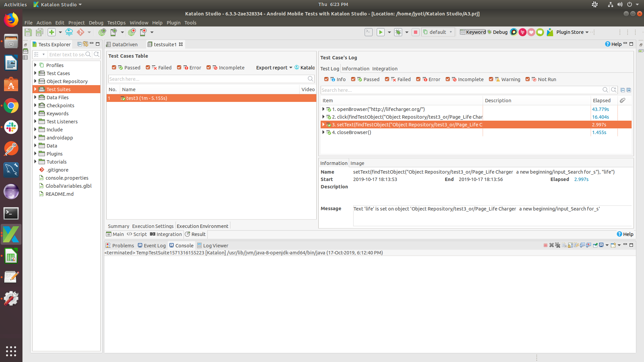Expand the openBrowser log step
Image resolution: width=644 pixels, height=362 pixels.
click(x=323, y=109)
